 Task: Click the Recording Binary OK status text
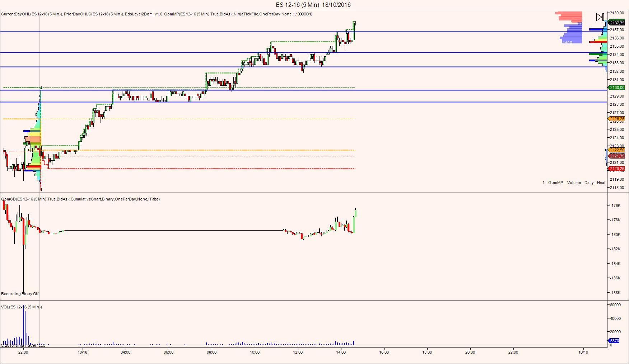click(20, 294)
